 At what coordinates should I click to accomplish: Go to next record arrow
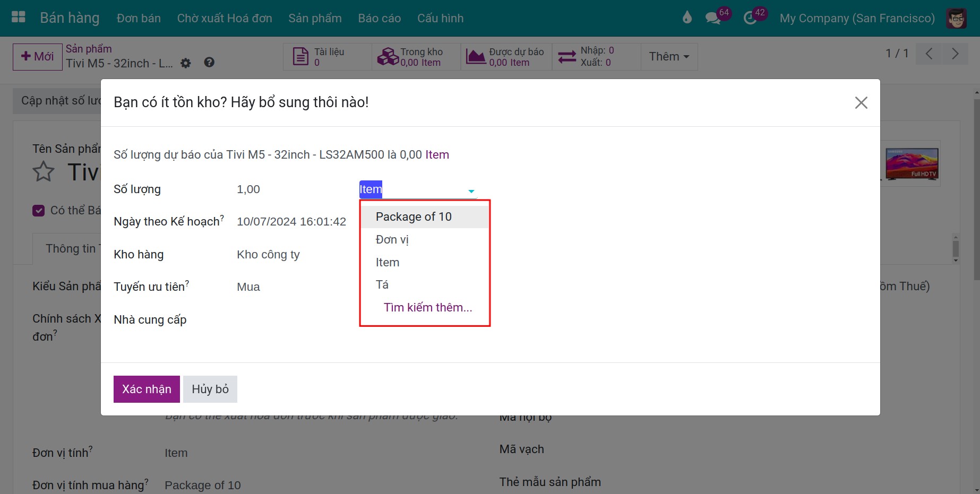[955, 54]
